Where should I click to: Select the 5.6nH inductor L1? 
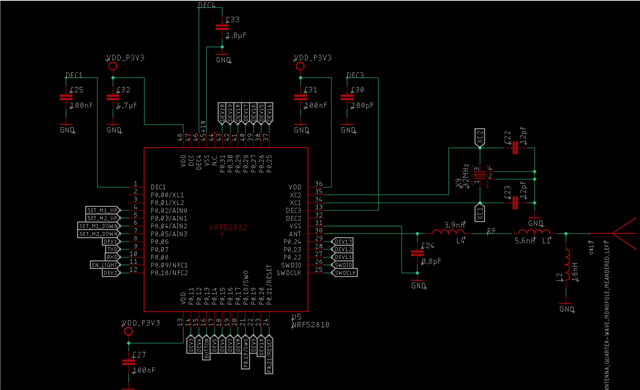[x=534, y=232]
